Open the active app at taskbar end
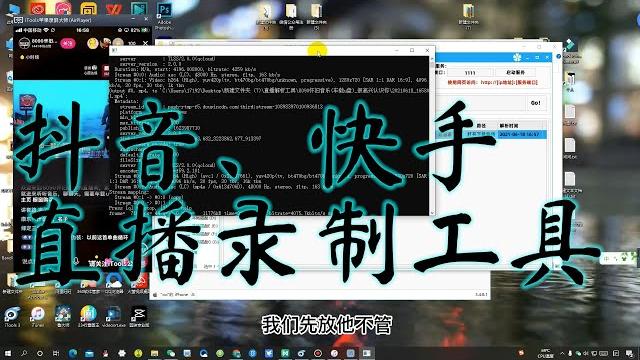The width and height of the screenshot is (640, 360). [367, 353]
